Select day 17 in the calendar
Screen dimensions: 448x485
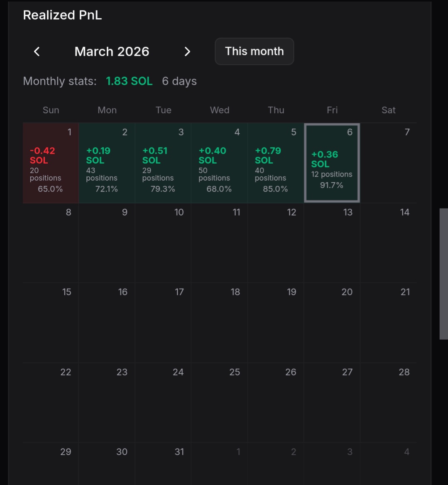pos(163,323)
